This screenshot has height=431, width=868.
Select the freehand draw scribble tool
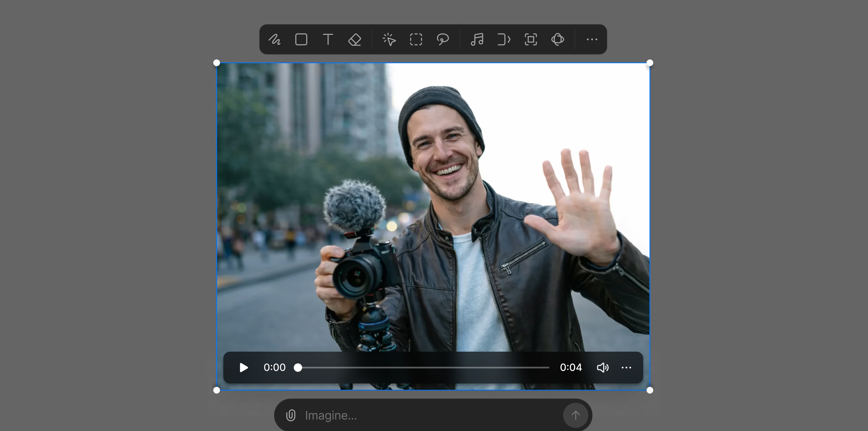274,39
